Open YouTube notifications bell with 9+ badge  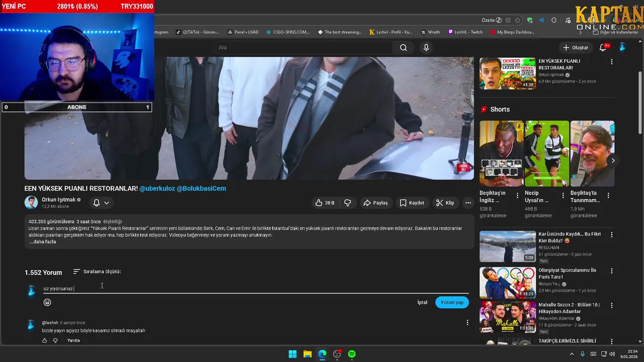tap(603, 47)
